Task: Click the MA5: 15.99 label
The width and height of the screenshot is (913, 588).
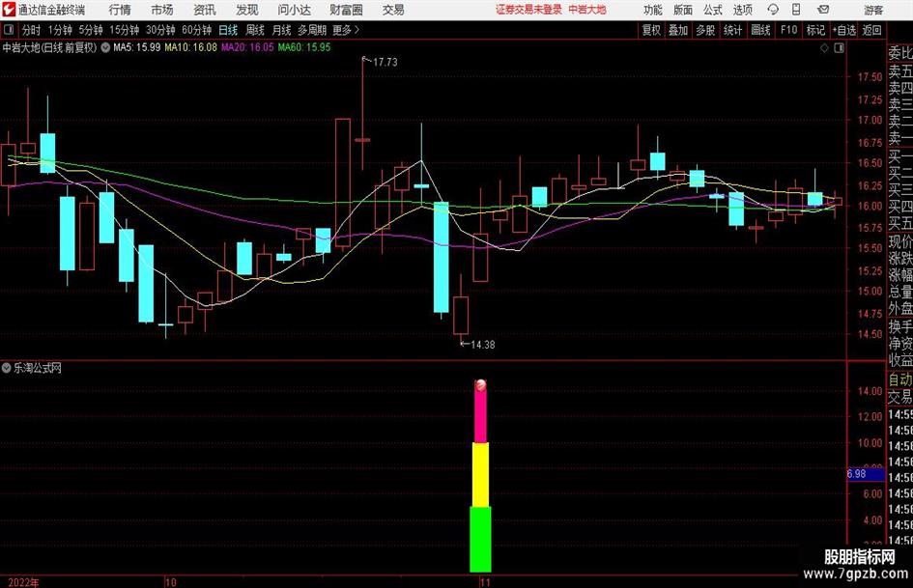Action: click(137, 47)
